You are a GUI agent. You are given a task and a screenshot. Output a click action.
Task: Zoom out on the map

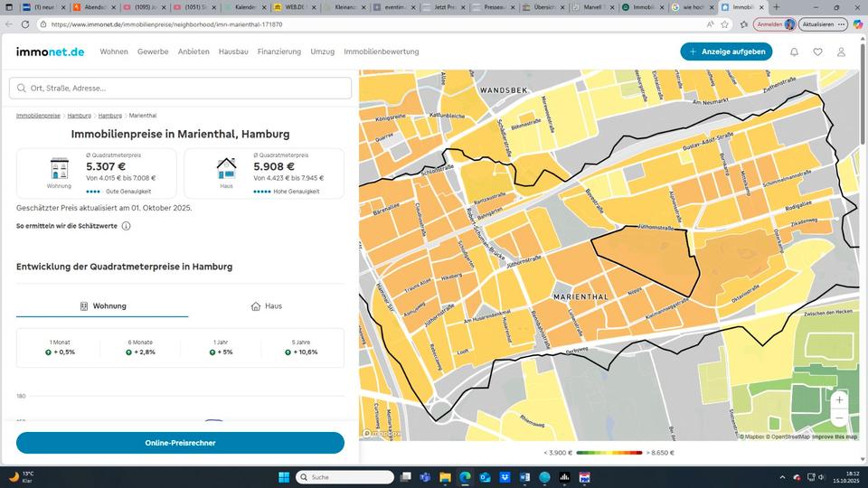coord(839,418)
